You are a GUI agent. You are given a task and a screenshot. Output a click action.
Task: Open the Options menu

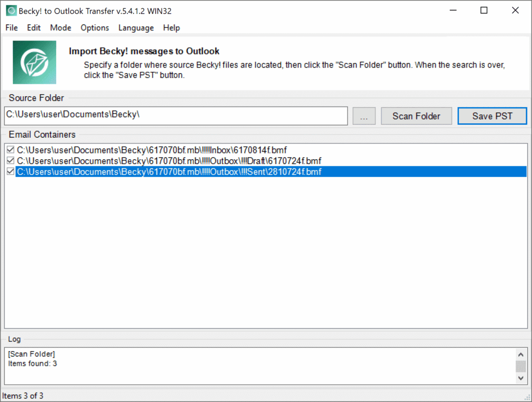click(95, 28)
